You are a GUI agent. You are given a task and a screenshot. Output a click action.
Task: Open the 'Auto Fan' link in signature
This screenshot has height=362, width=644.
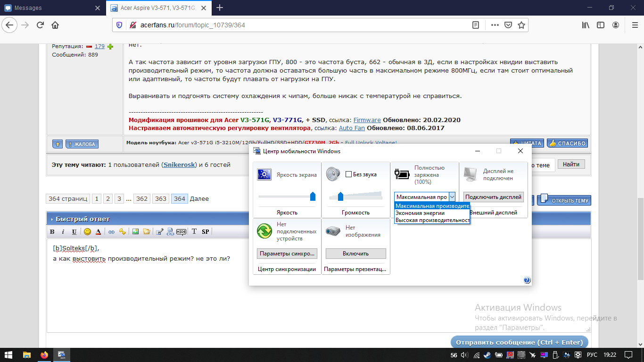pyautogui.click(x=352, y=128)
